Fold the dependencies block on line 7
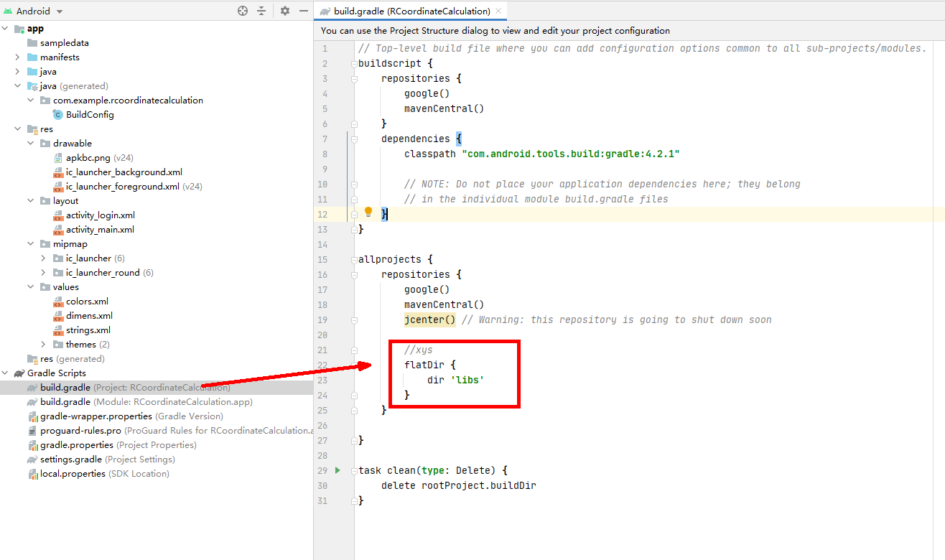The height and width of the screenshot is (560, 945). [353, 139]
